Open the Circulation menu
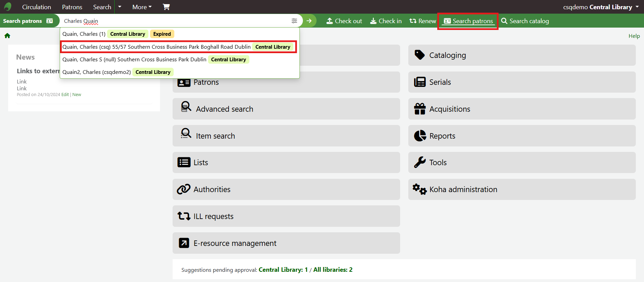Screen dimensions: 644x282 [x=36, y=7]
